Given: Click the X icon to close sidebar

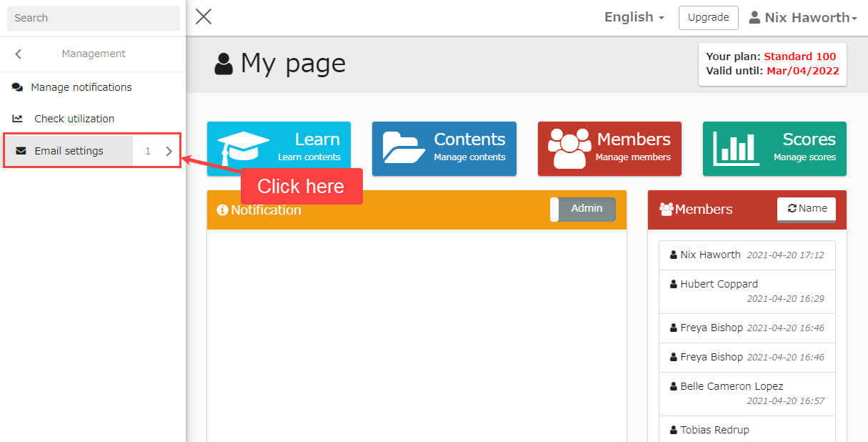Looking at the screenshot, I should (204, 16).
